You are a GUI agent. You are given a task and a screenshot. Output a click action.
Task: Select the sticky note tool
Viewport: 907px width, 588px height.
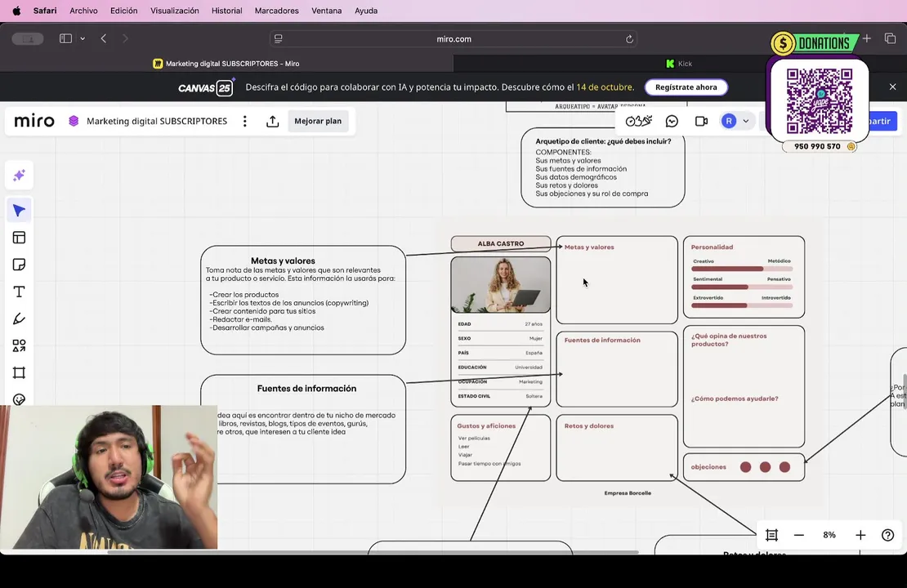[x=19, y=265]
